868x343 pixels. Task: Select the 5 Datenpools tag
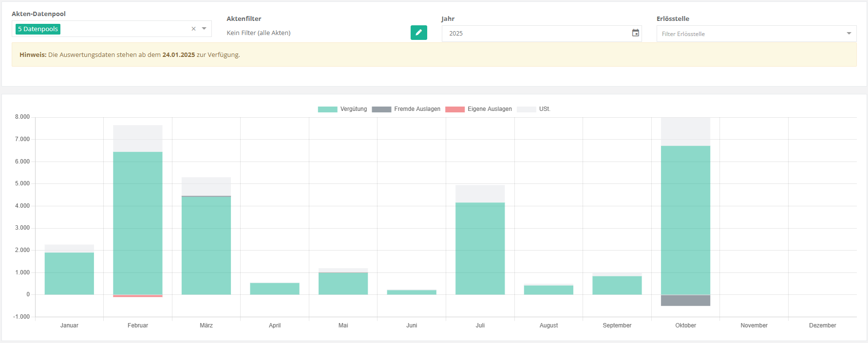pyautogui.click(x=38, y=29)
